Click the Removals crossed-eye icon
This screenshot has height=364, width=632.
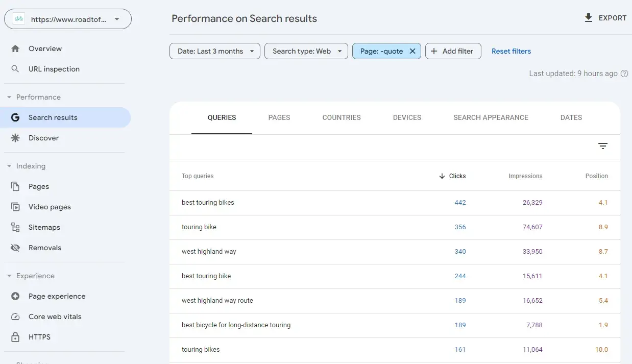(15, 248)
